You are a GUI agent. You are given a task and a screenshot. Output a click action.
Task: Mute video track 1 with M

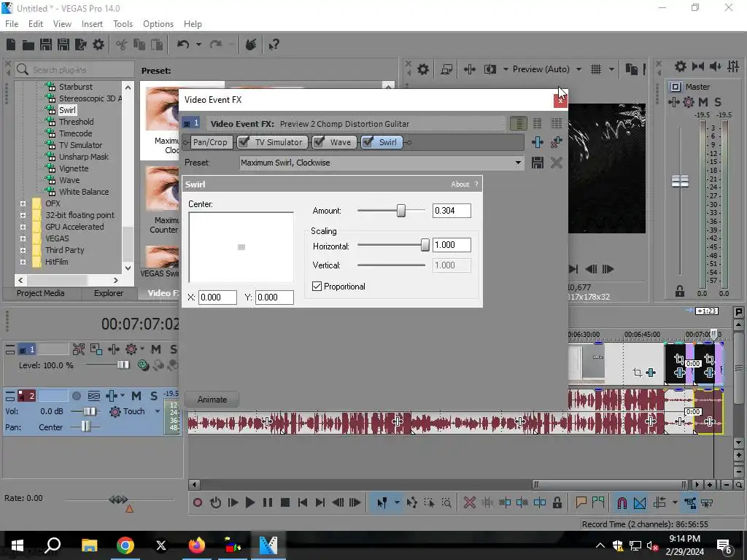pos(156,349)
